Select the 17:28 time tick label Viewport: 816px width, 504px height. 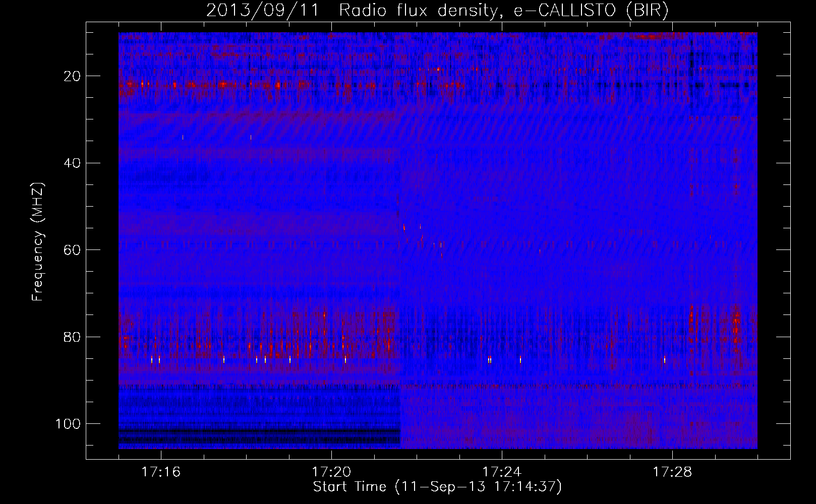pos(672,472)
